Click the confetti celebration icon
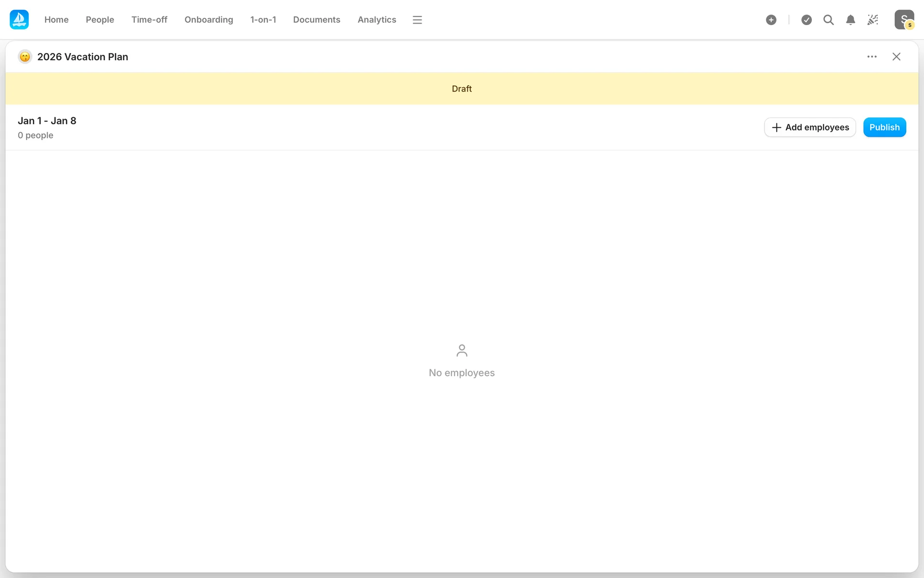The height and width of the screenshot is (578, 924). pyautogui.click(x=873, y=20)
